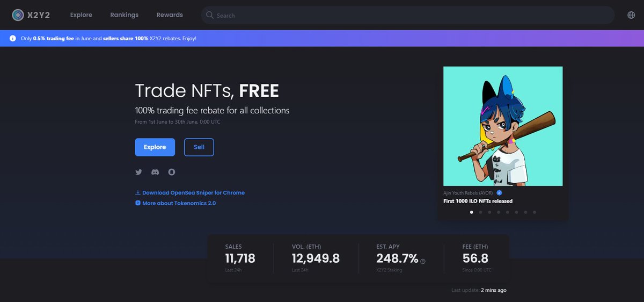
Task: Click the SALES value 11,718
Action: coord(240,258)
